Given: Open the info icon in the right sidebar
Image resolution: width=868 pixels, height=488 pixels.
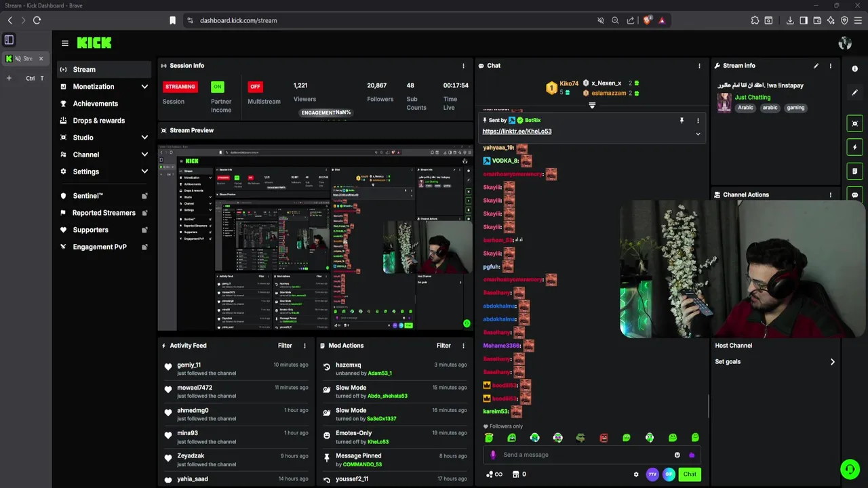Looking at the screenshot, I should (x=854, y=68).
